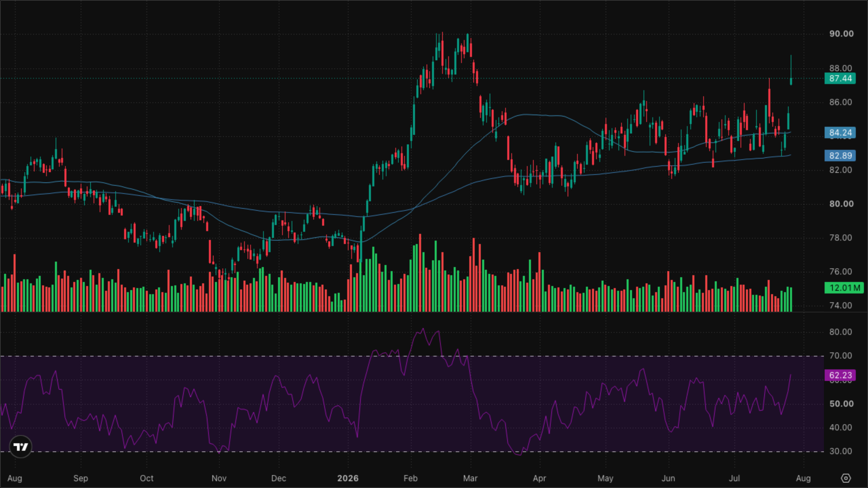Click the latest green candlestick near 87.44

click(791, 81)
